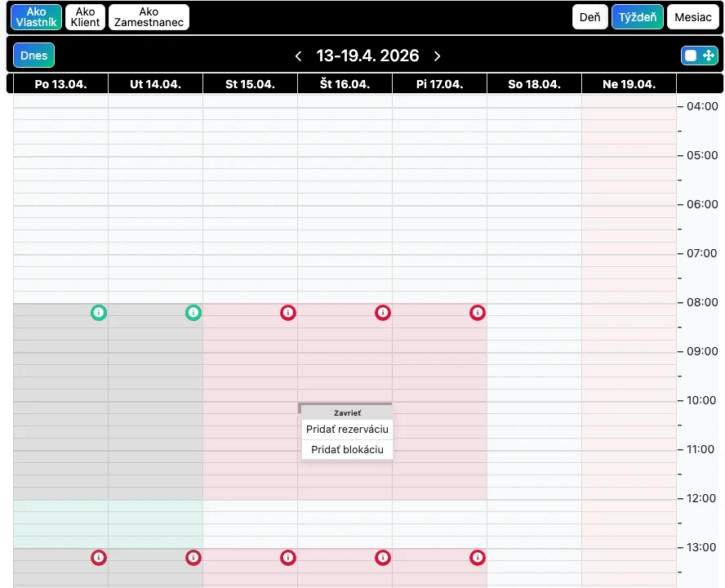The image size is (725, 588).
Task: Select the So 18.04. column header
Action: (x=535, y=84)
